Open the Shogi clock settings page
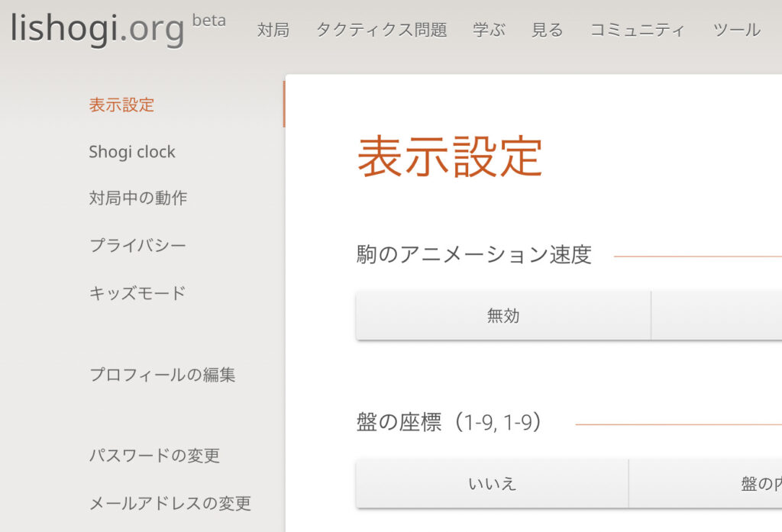782x532 pixels. (x=132, y=152)
